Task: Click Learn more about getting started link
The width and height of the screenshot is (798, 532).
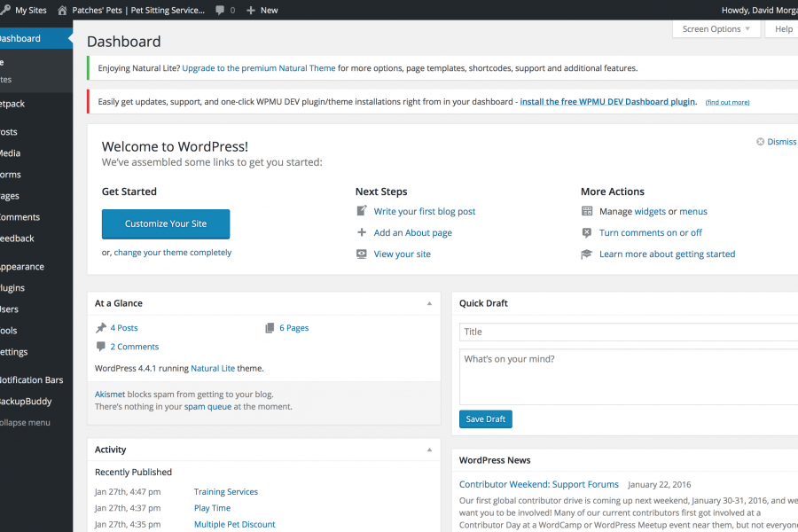Action: click(667, 254)
